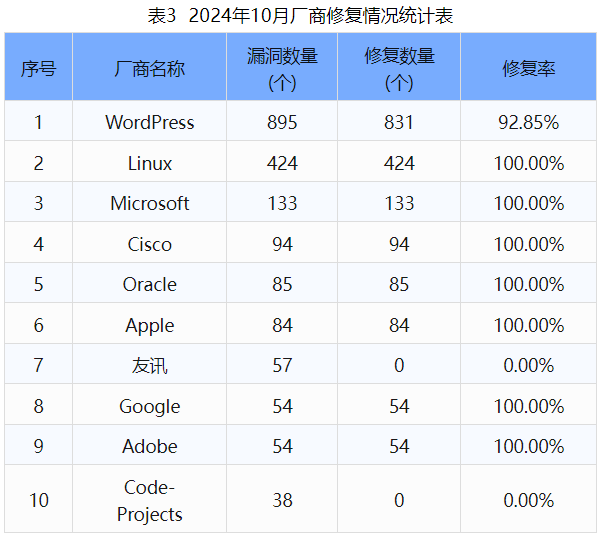
Task: Select the Code-Projects vendor cell
Action: [150, 501]
